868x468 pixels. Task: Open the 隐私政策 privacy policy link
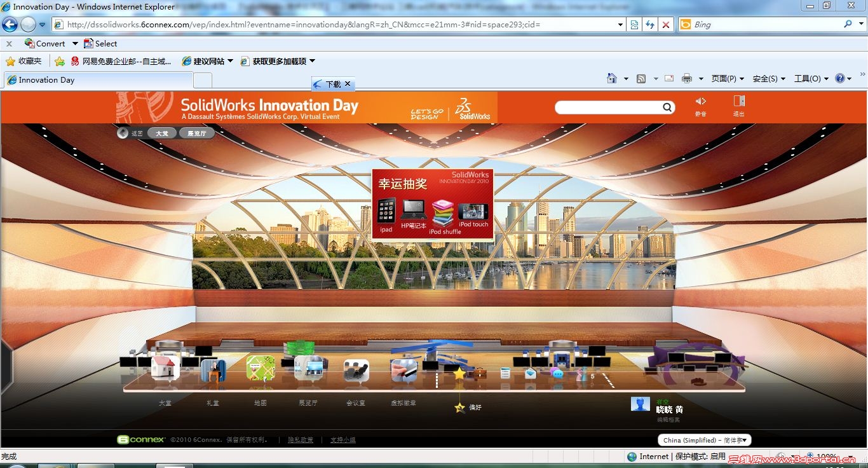point(301,440)
